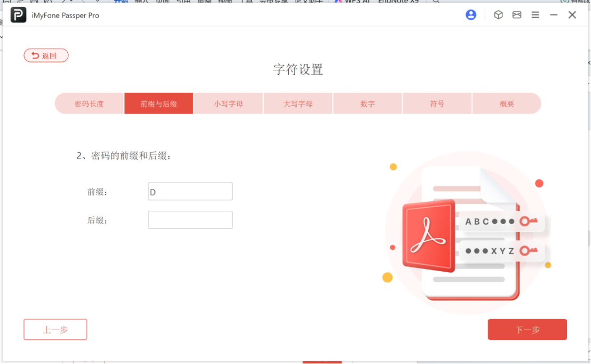591x364 pixels.
Task: Click the 后缀： label text
Action: (x=98, y=220)
